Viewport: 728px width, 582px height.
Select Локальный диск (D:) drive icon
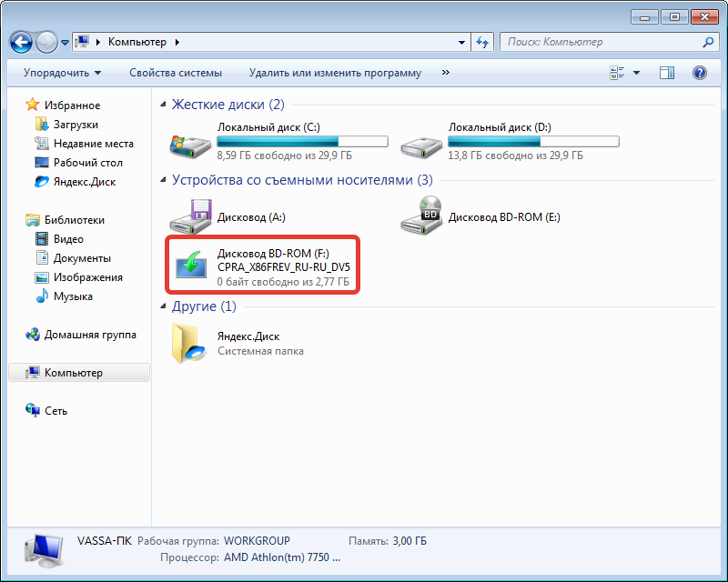coord(421,146)
